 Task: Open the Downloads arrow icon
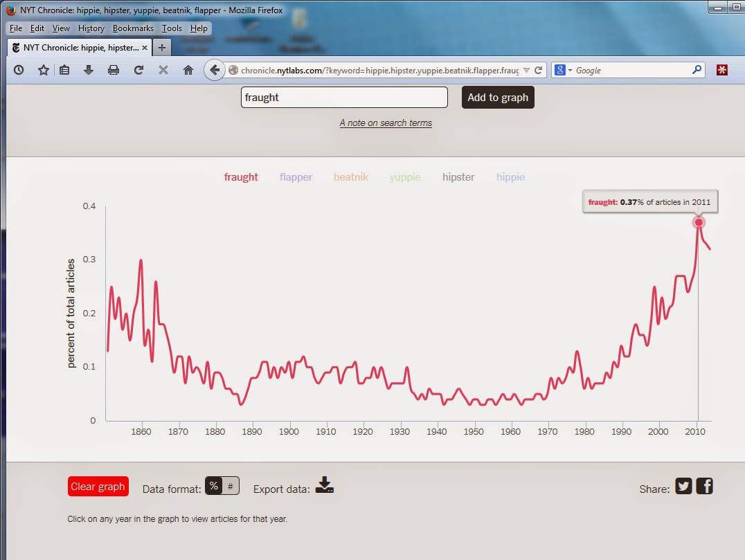coord(89,71)
